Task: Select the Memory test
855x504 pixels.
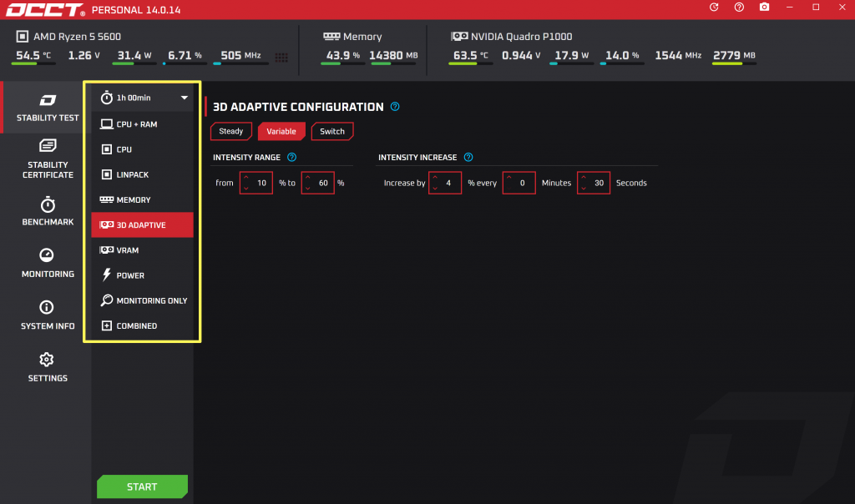Action: (142, 200)
